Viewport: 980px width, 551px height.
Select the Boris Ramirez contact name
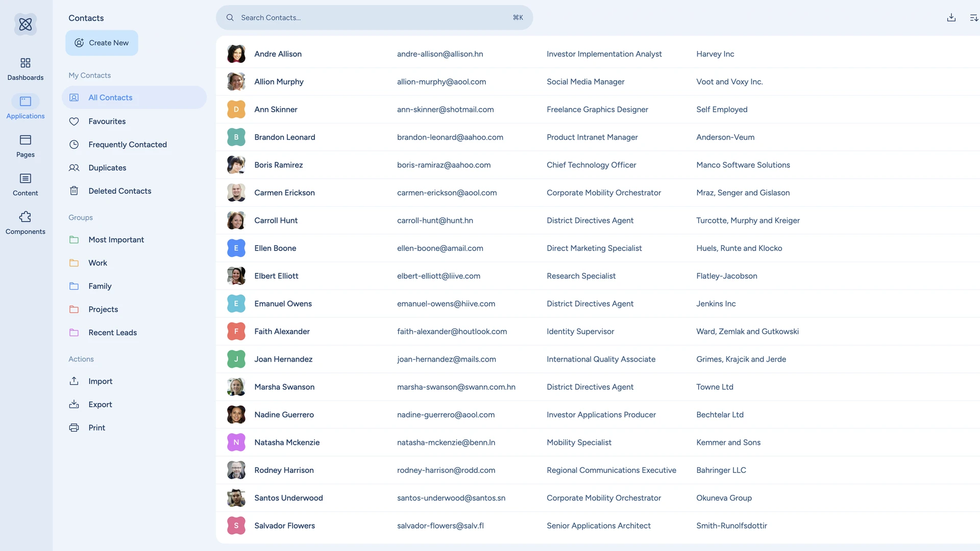(279, 165)
